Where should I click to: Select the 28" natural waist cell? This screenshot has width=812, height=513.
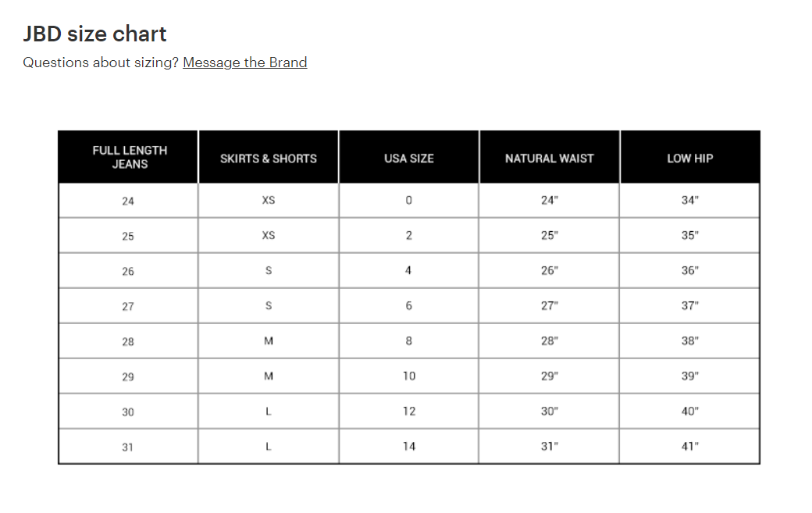pos(549,341)
